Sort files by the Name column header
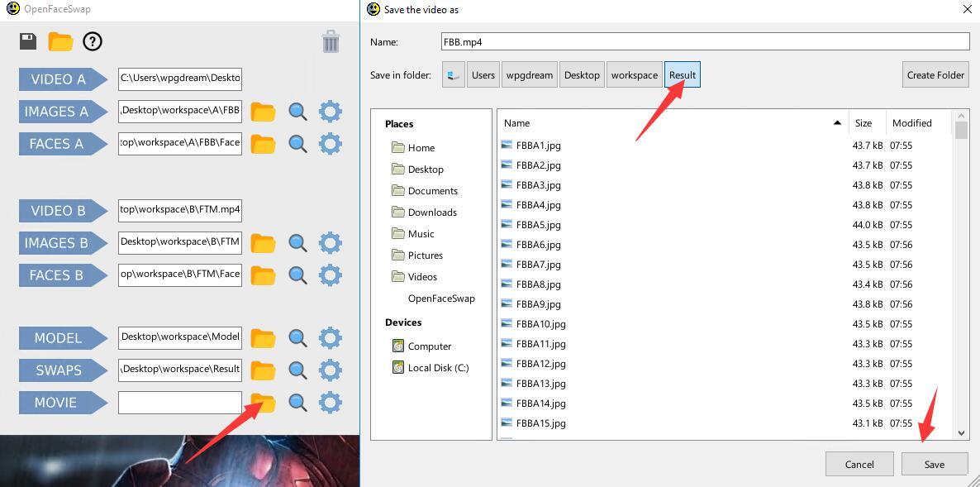Screen dimensions: 980x487 click(x=673, y=123)
